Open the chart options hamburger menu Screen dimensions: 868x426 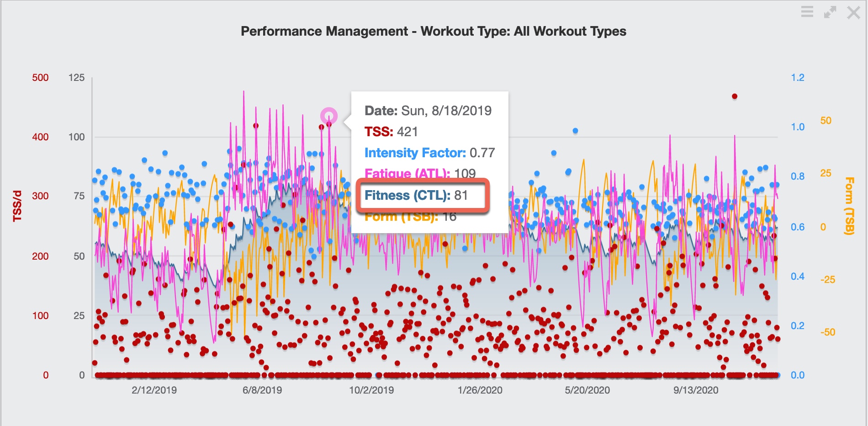pos(807,12)
